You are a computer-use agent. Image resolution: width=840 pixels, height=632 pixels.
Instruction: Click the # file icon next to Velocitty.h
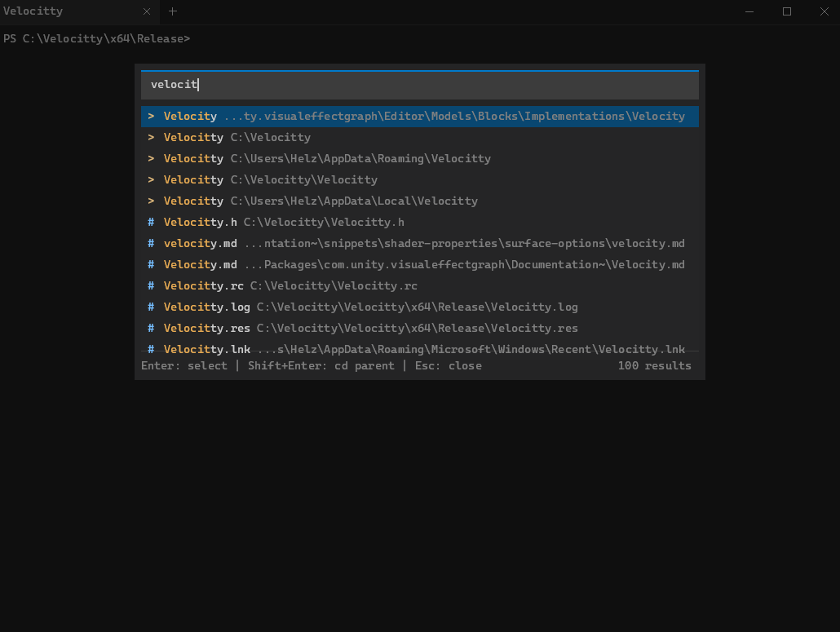pos(150,222)
